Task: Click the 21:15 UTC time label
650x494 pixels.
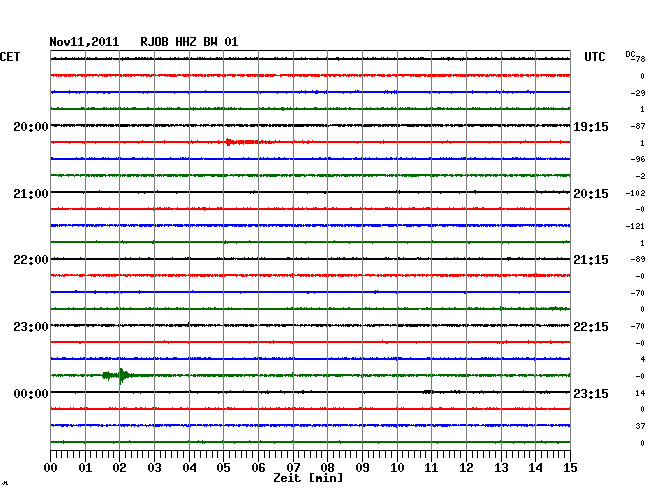Action: [591, 260]
